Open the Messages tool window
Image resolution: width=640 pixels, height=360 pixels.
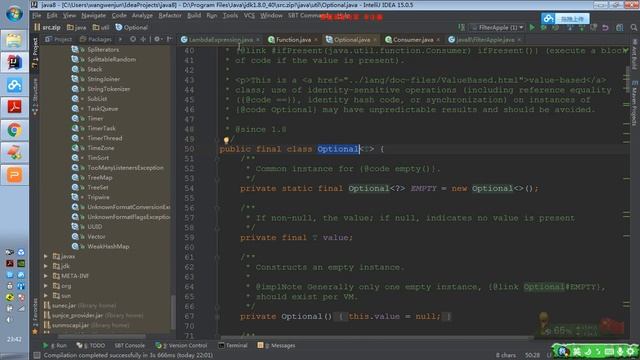(276, 345)
